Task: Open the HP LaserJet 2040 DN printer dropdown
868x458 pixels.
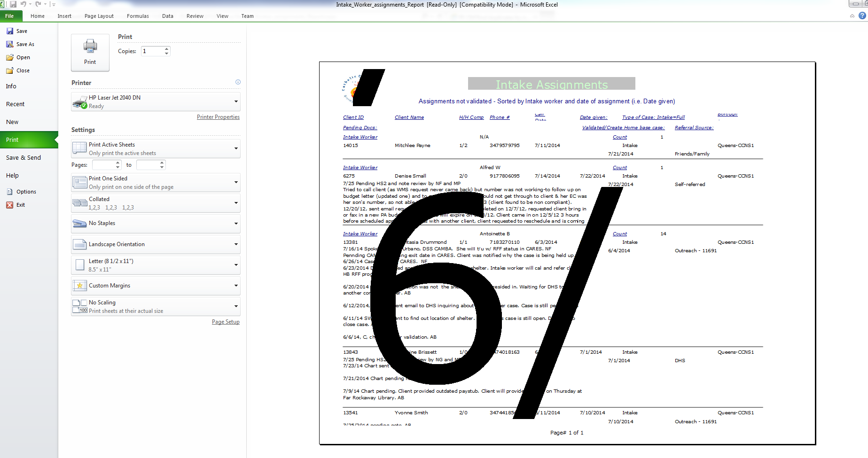Action: [156, 102]
